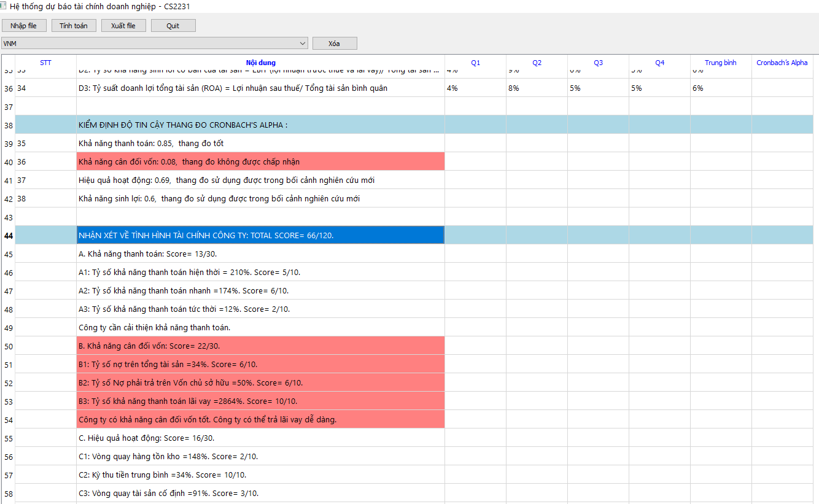
Task: Click the Nhập file button
Action: point(24,26)
